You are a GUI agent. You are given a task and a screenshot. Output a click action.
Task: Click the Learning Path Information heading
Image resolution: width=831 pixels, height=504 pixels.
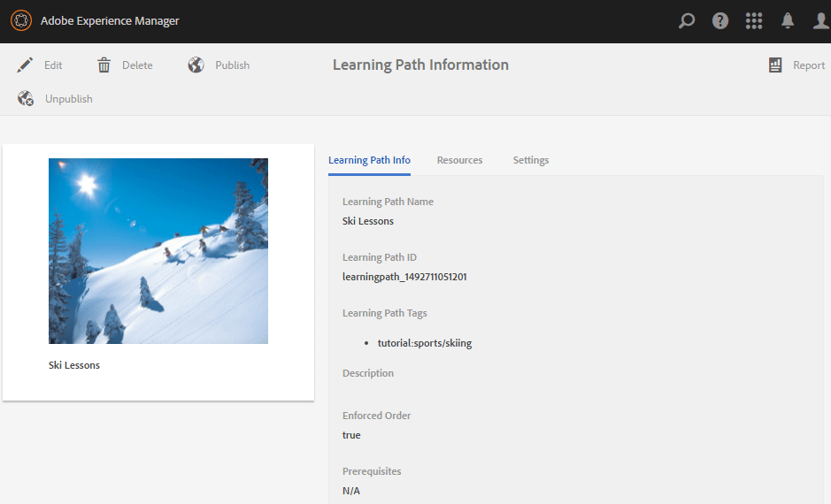point(420,65)
